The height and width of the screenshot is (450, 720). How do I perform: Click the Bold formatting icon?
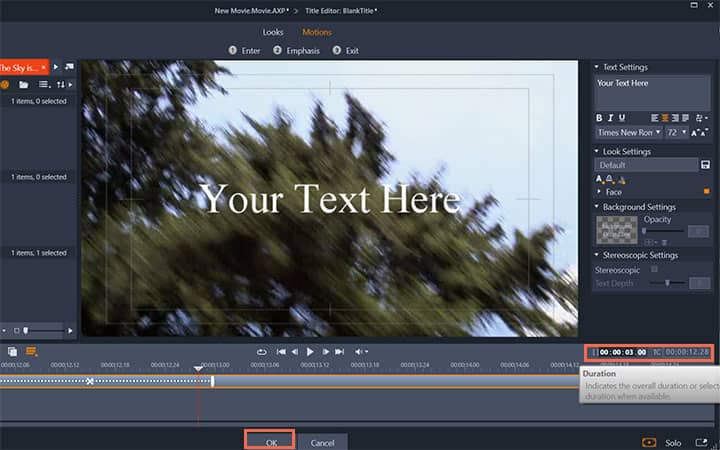(599, 117)
